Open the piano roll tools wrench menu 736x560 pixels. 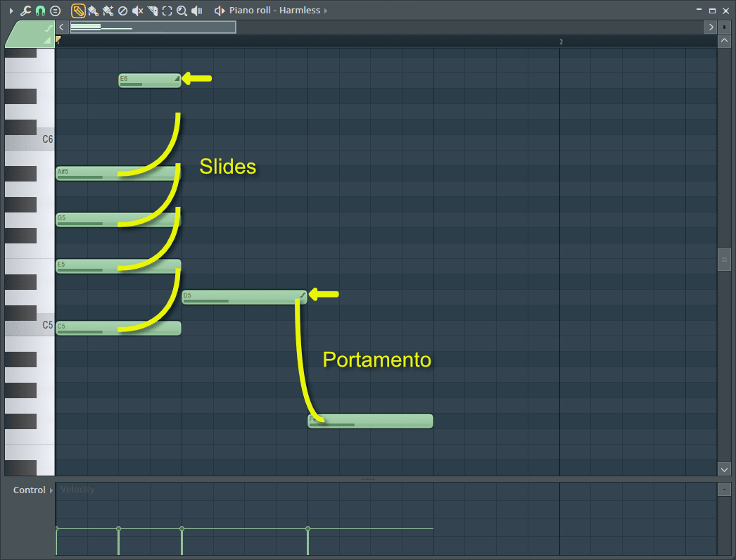coord(26,11)
